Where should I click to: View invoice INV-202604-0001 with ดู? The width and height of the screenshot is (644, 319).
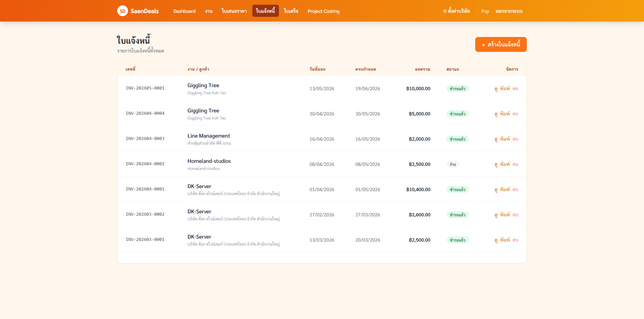point(496,190)
